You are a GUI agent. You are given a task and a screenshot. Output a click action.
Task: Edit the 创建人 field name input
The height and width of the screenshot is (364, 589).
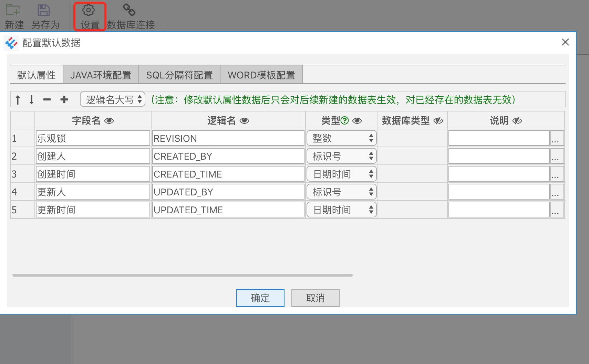click(x=93, y=156)
